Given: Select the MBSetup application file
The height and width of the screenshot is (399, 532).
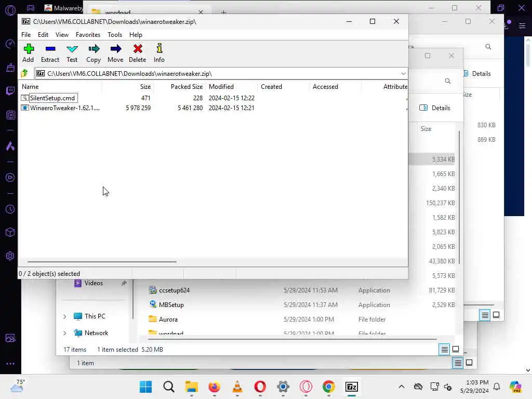Looking at the screenshot, I should point(171,304).
